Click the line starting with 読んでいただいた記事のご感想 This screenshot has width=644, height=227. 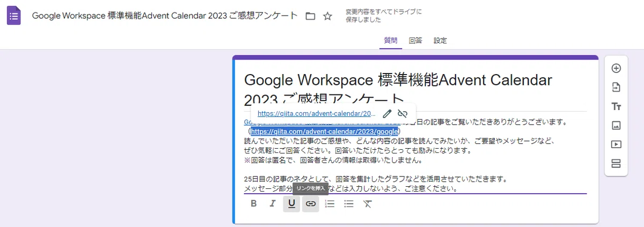click(399, 141)
